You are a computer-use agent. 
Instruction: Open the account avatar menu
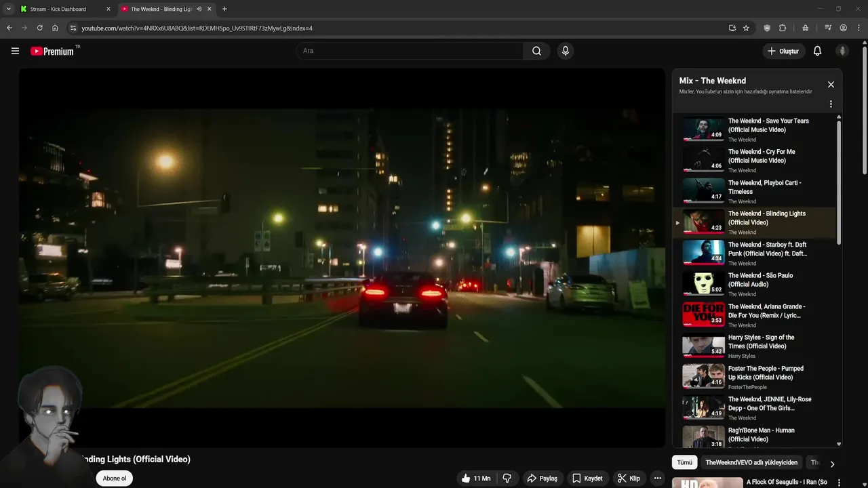pos(842,51)
